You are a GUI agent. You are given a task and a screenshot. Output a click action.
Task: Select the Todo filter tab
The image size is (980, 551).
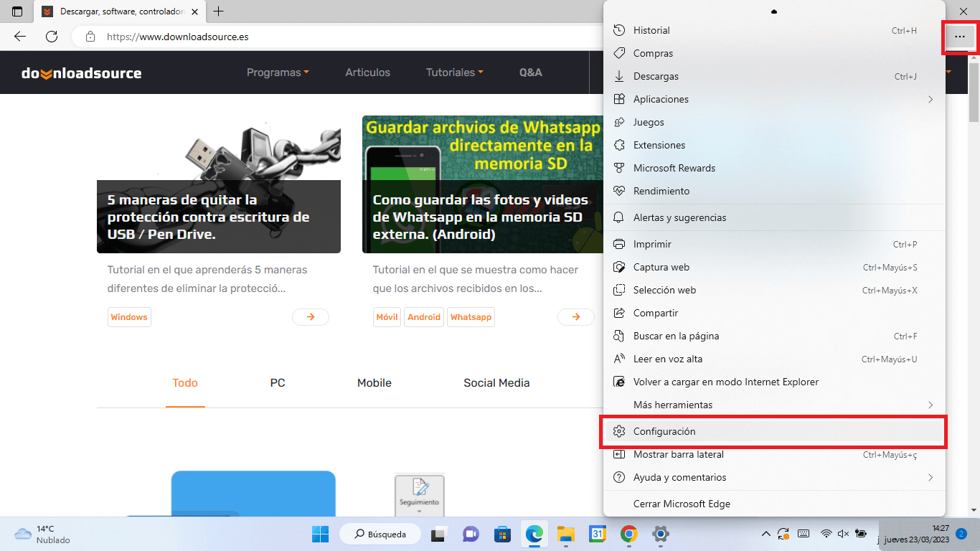(x=185, y=383)
